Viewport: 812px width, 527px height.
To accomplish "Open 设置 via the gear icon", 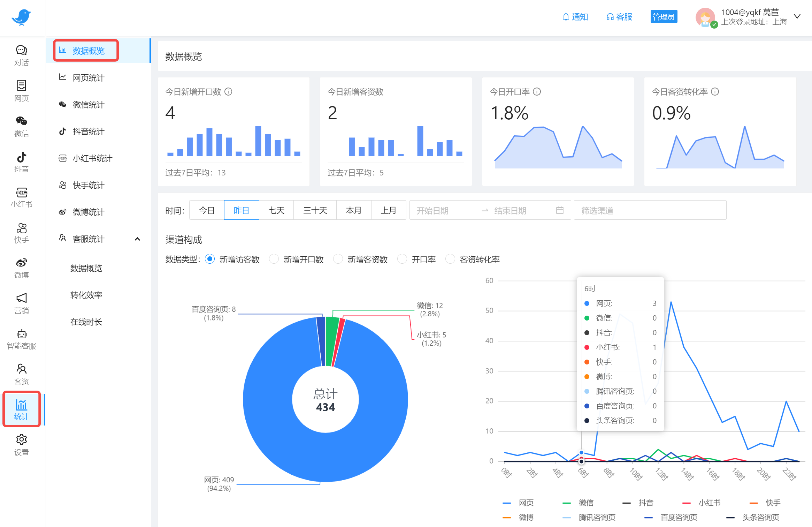I will tap(21, 444).
